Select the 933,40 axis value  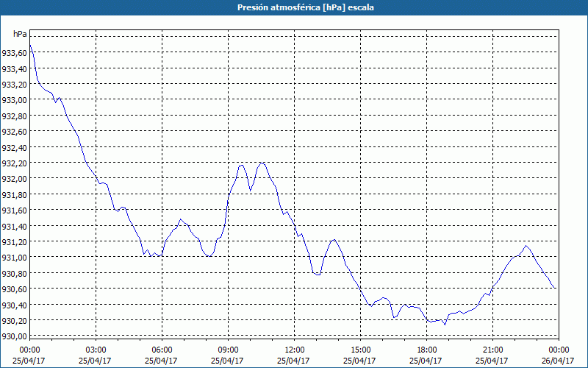(14, 68)
